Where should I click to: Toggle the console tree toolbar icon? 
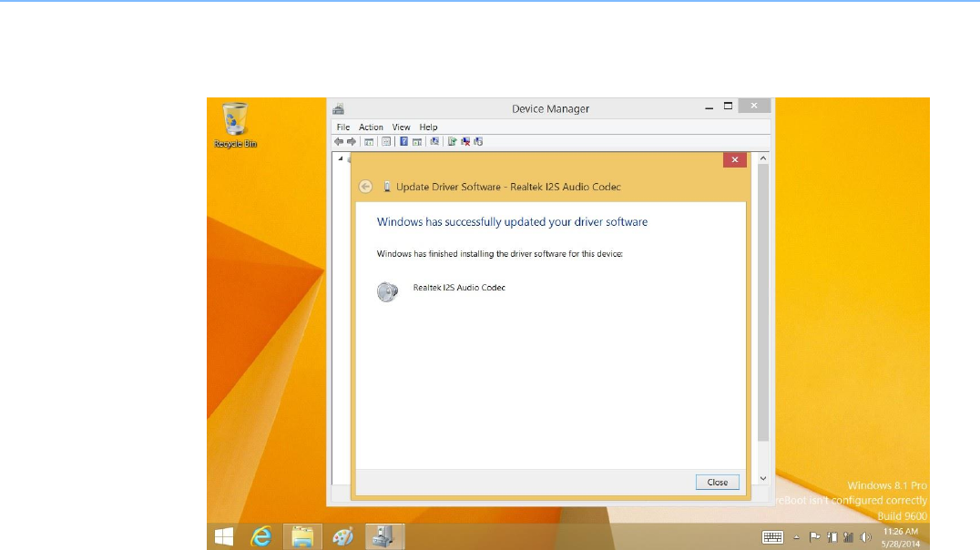pyautogui.click(x=369, y=142)
